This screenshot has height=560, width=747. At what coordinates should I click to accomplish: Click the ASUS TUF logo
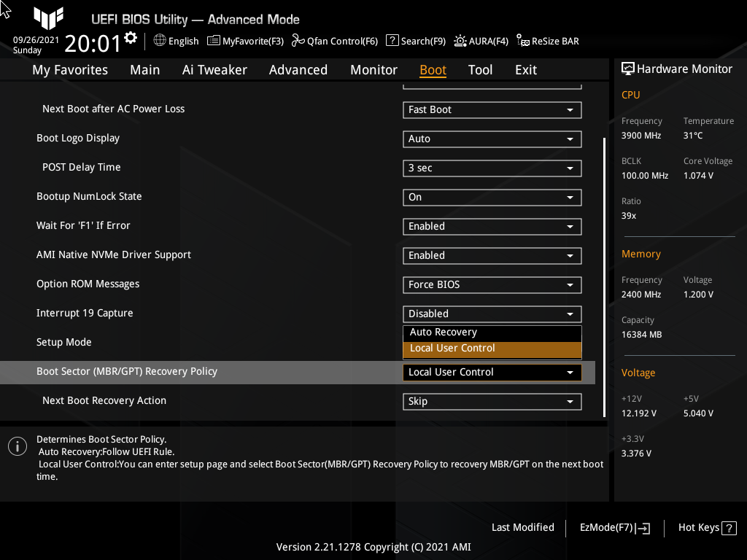pos(48,19)
